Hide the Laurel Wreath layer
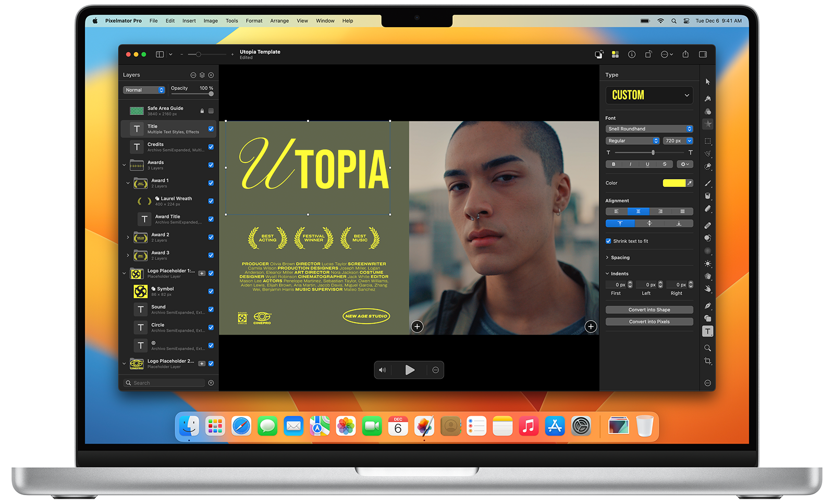Viewport: 834px width, 504px height. coord(211,201)
